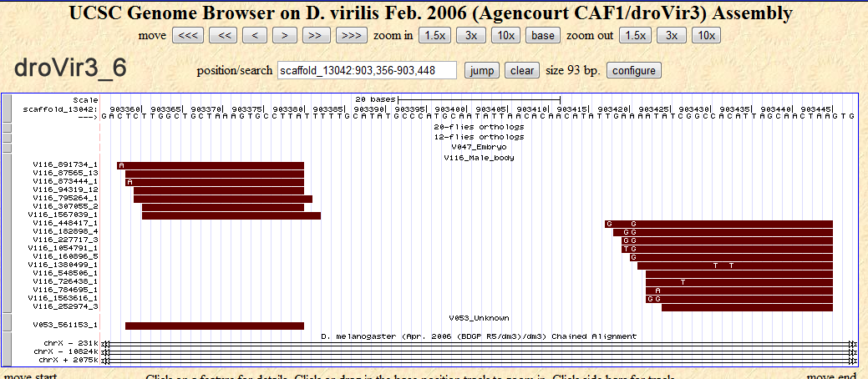Click the V053_561153_1 feature bar

(x=214, y=326)
